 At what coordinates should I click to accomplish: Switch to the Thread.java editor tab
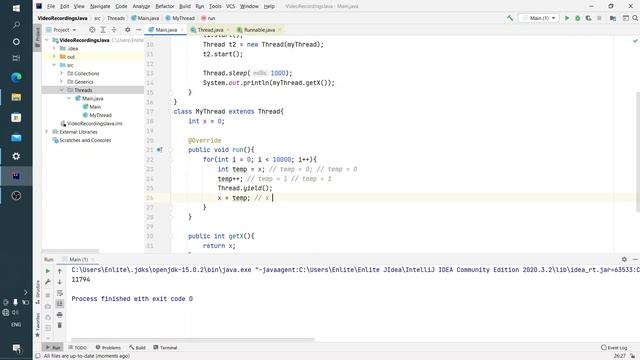[x=210, y=30]
